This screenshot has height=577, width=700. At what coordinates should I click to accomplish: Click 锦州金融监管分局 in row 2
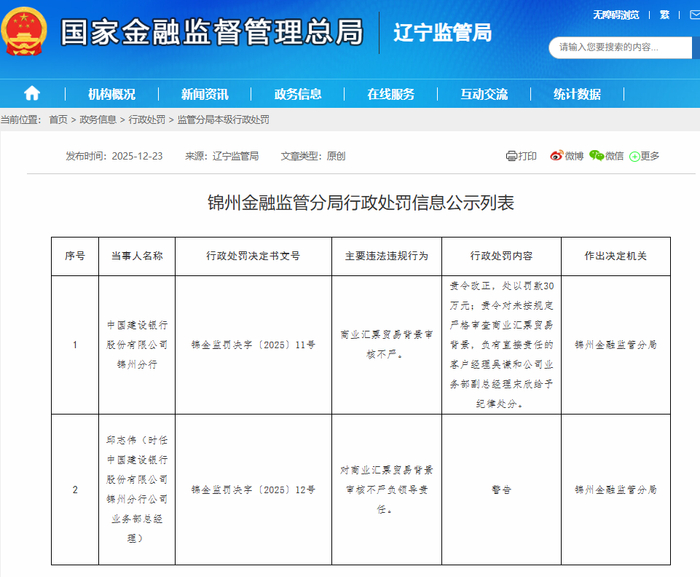[616, 490]
